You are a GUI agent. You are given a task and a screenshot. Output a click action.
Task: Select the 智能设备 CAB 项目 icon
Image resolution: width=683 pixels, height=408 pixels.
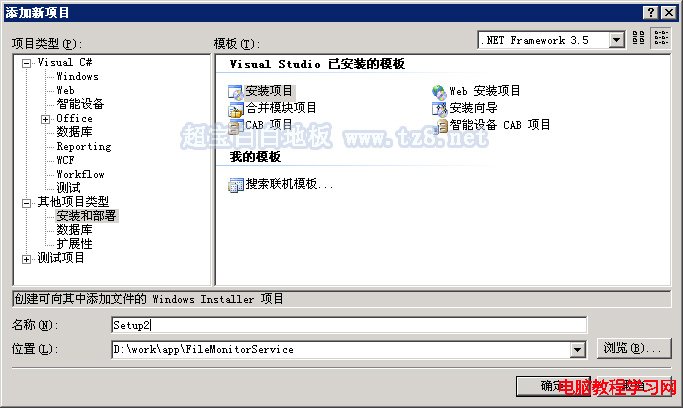click(441, 126)
